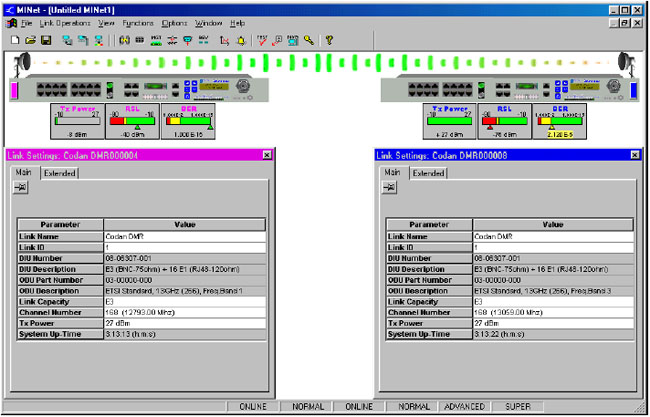Click the left radio unit front panel image
Viewport: 650px width, 417px height.
point(139,88)
